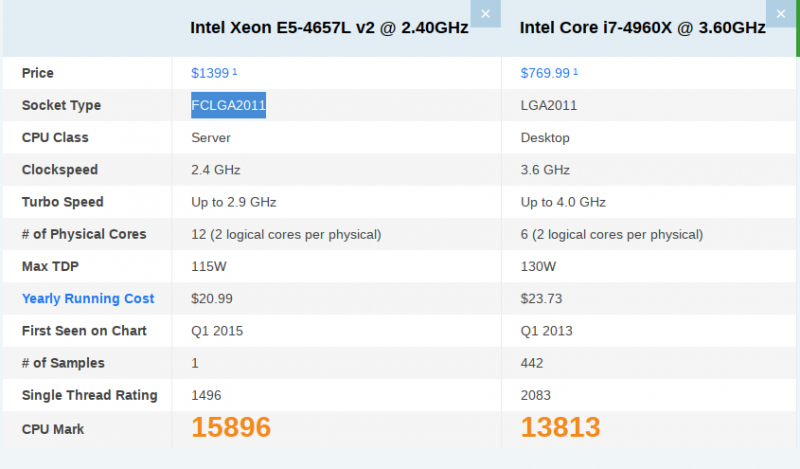Click the Up to 4.0 GHz turbo value
800x469 pixels.
[563, 202]
